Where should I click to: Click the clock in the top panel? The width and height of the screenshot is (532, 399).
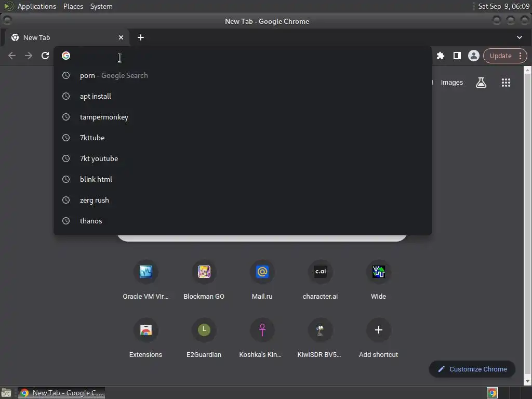[x=503, y=6]
